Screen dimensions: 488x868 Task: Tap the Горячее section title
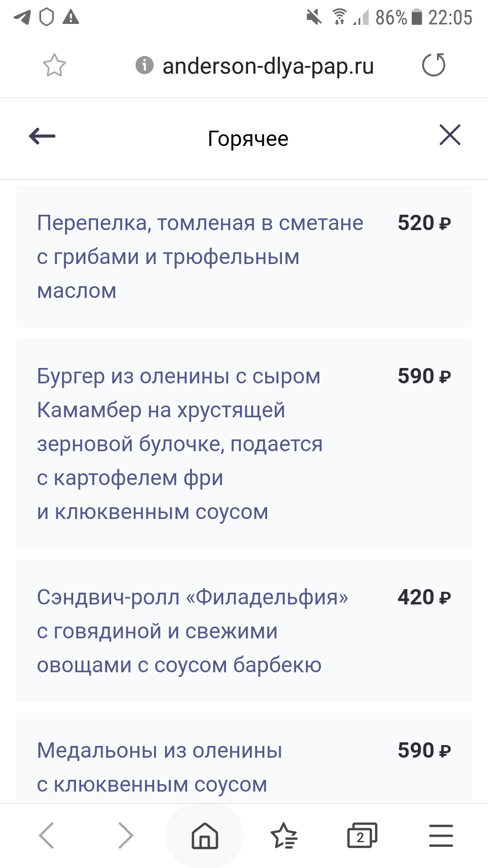[248, 138]
